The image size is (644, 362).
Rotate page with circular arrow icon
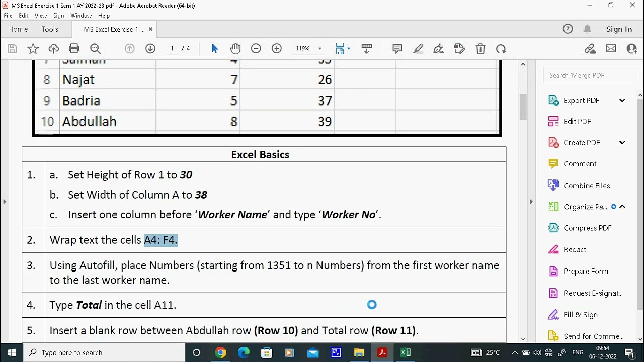pos(501,49)
